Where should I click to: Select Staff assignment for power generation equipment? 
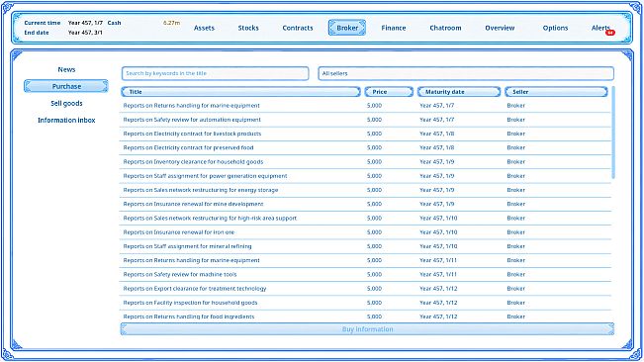(x=365, y=176)
